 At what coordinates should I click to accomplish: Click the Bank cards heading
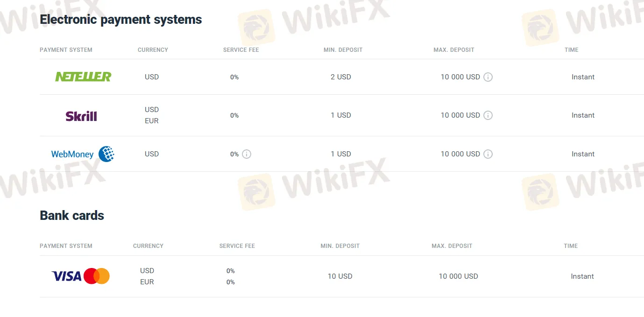click(x=72, y=216)
